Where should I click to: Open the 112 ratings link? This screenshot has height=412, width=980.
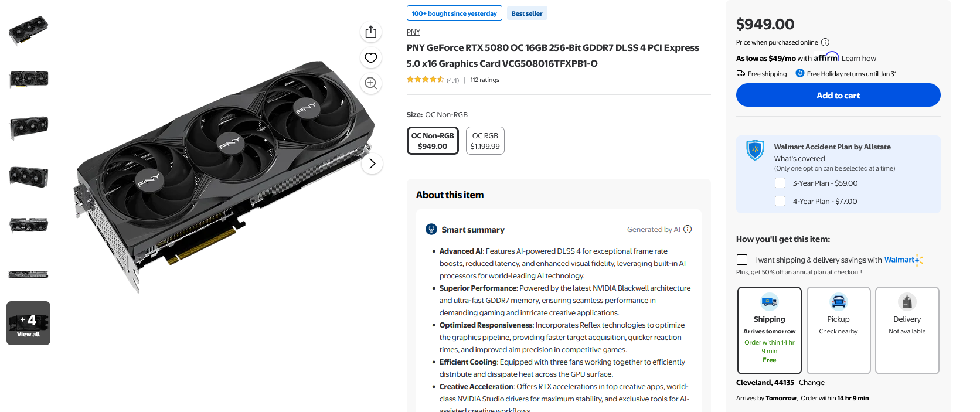coord(485,80)
